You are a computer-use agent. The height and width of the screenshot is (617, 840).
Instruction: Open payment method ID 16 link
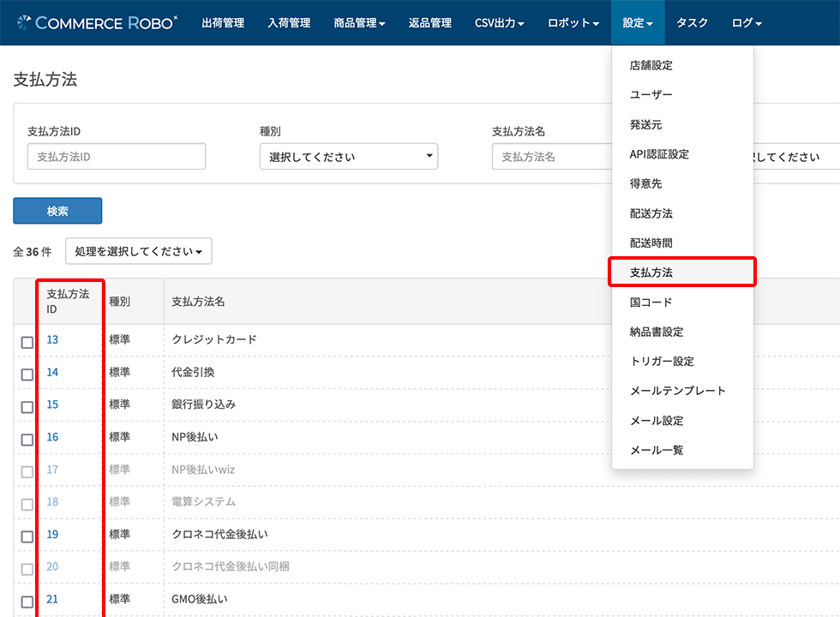coord(52,437)
